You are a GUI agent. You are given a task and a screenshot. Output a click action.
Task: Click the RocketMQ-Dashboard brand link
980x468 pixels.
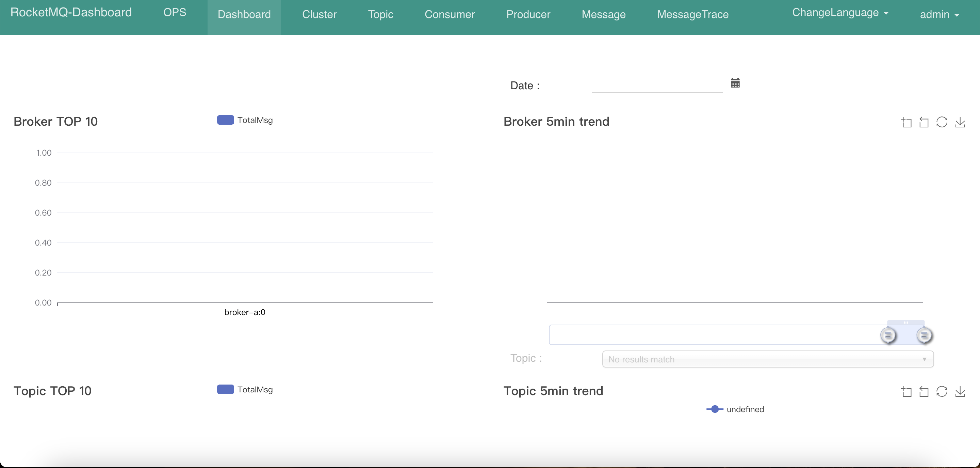[x=71, y=12]
